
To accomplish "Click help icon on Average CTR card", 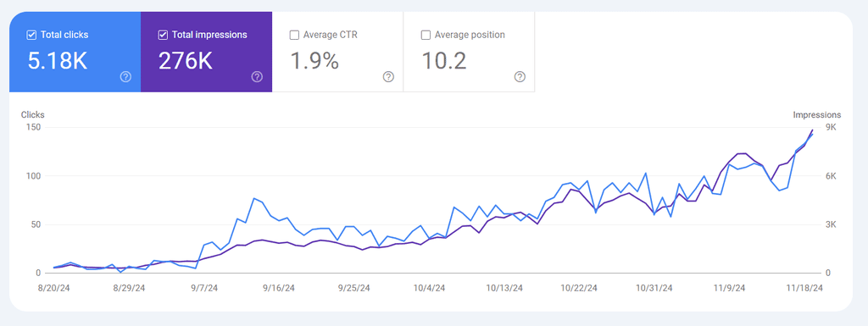I will (x=388, y=77).
